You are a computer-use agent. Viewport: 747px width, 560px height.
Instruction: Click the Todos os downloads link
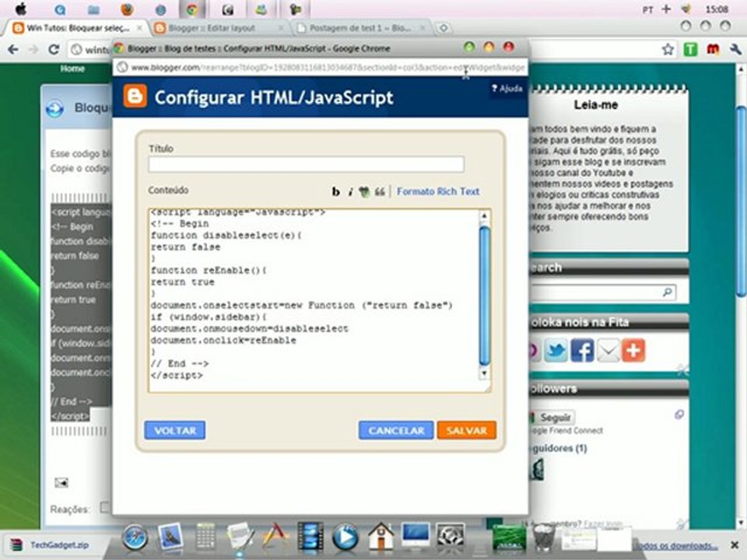pyautogui.click(x=676, y=546)
